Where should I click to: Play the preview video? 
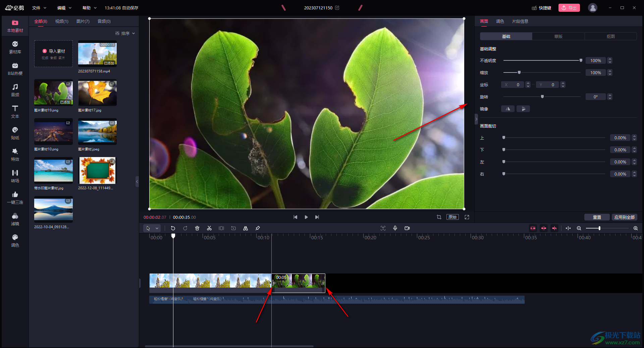click(306, 217)
